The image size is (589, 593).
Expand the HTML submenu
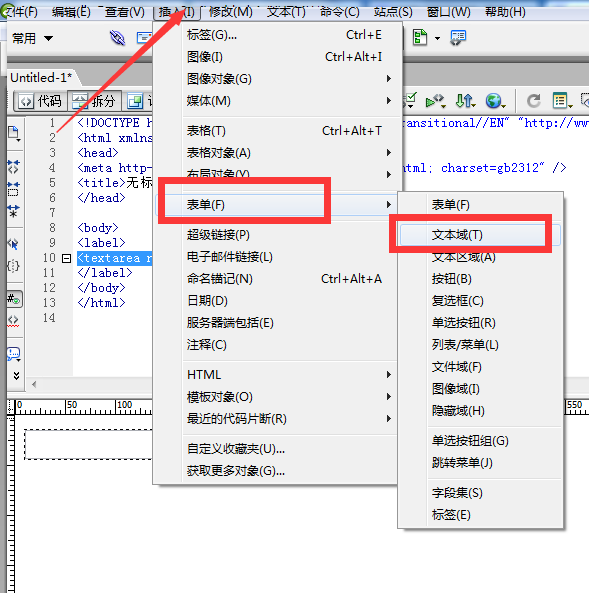[289, 375]
